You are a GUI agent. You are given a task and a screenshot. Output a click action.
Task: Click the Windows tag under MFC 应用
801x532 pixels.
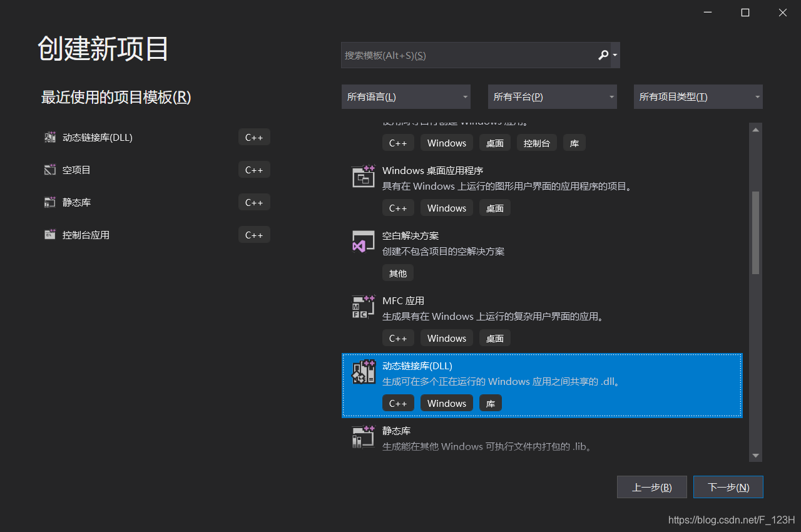click(x=447, y=338)
